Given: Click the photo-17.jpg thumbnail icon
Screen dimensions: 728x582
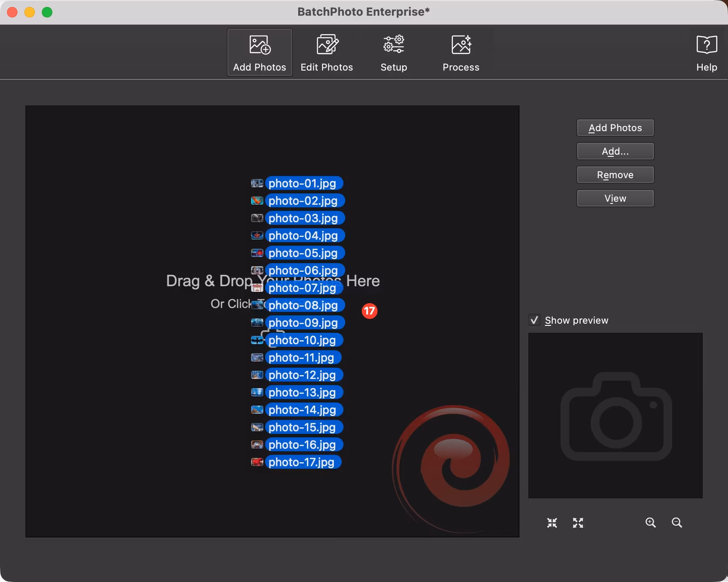Looking at the screenshot, I should click(x=257, y=462).
